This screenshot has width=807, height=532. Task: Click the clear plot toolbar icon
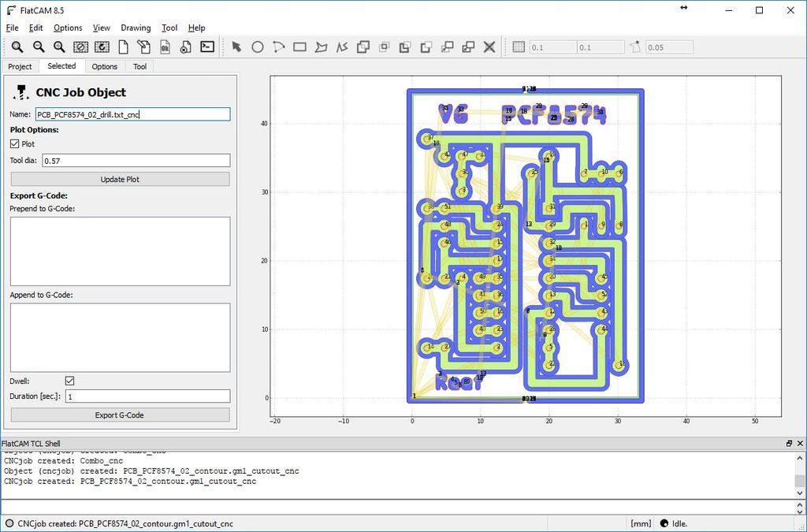click(x=80, y=47)
